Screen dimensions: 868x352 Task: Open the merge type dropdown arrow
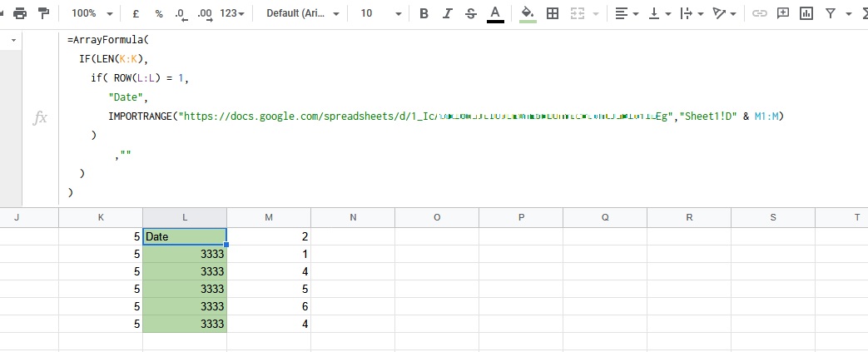click(596, 14)
